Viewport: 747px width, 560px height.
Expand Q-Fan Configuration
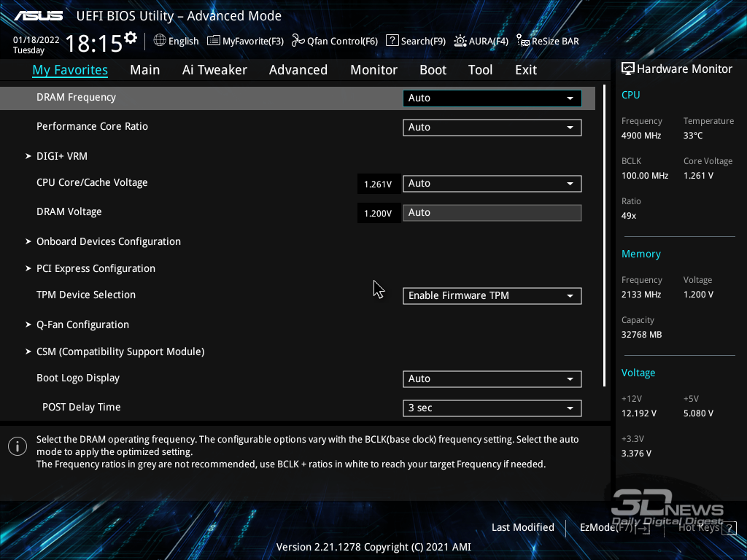point(82,324)
